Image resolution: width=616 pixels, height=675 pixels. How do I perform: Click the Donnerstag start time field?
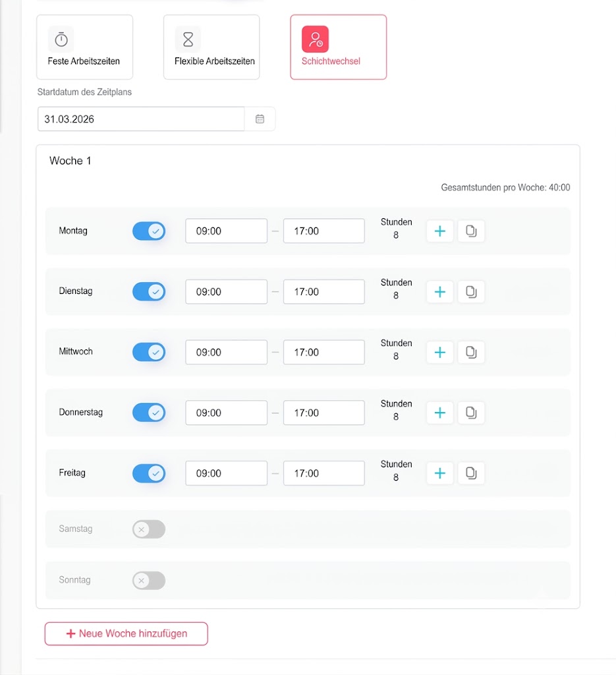[x=226, y=413]
